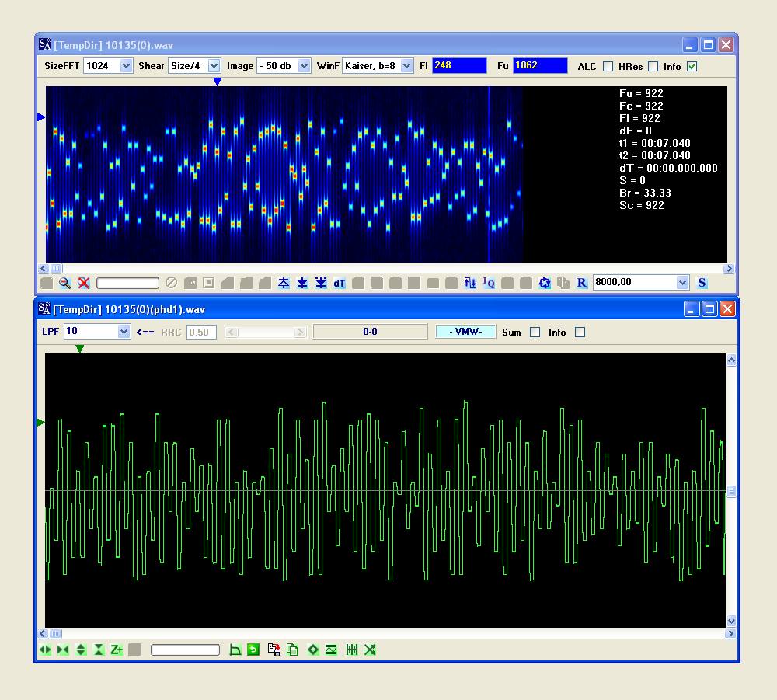Click the waveform vertical scrollbar thumb
The height and width of the screenshot is (700, 777).
pyautogui.click(x=731, y=491)
